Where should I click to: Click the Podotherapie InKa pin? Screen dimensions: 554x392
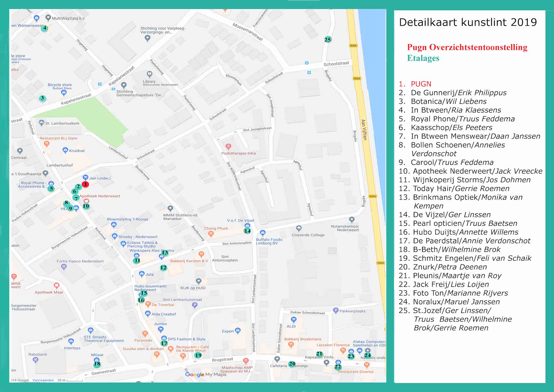(228, 146)
